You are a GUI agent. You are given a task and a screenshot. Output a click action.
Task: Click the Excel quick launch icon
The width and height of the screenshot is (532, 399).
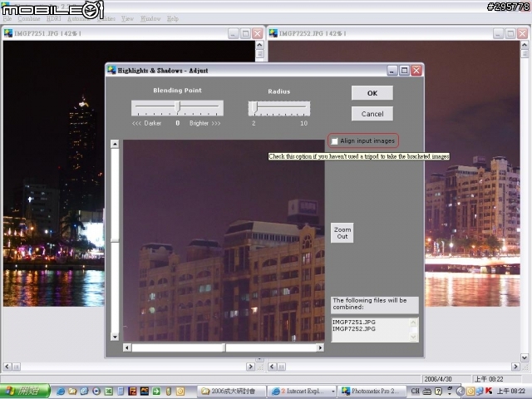109,392
